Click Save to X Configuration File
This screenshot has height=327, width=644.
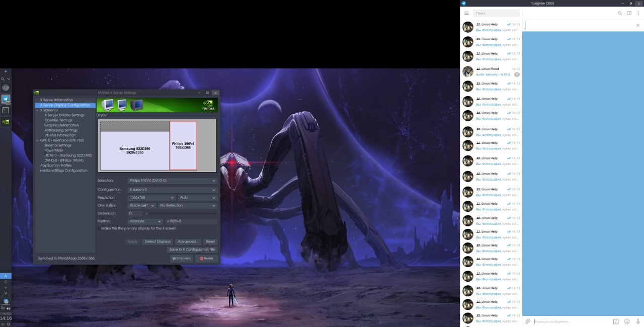pos(192,250)
